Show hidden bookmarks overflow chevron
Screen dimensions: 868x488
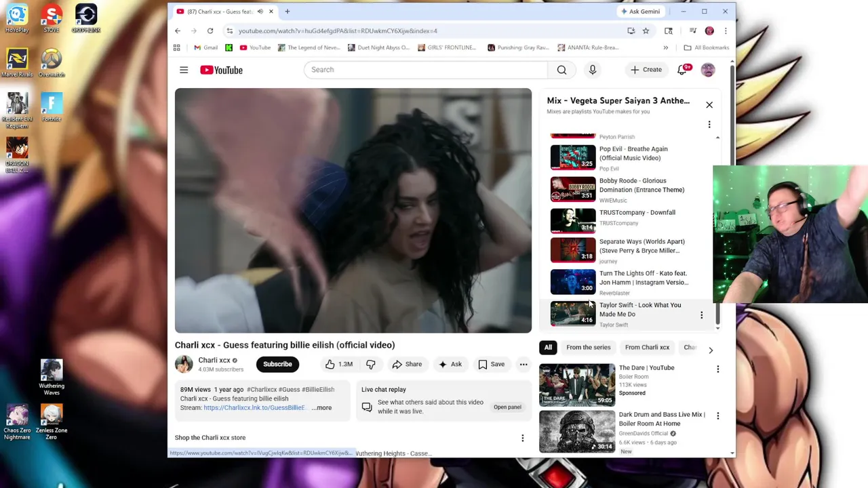665,47
